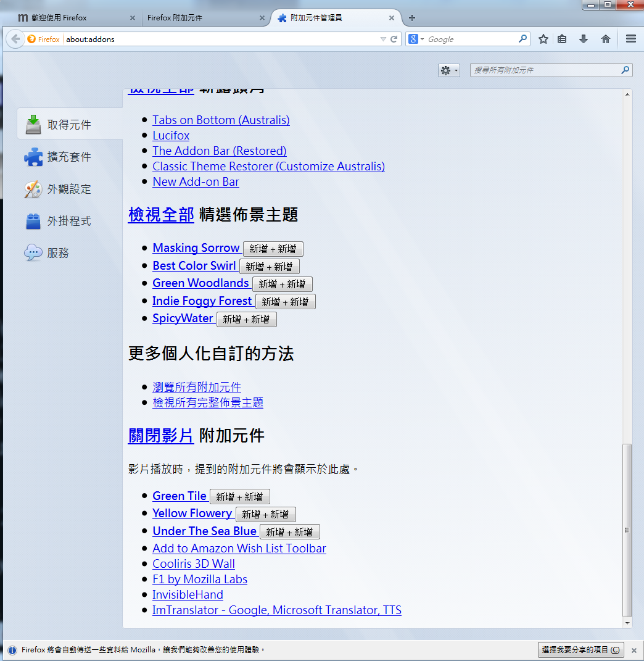The width and height of the screenshot is (644, 661).
Task: Click the 關閉影片 link
Action: (x=161, y=436)
